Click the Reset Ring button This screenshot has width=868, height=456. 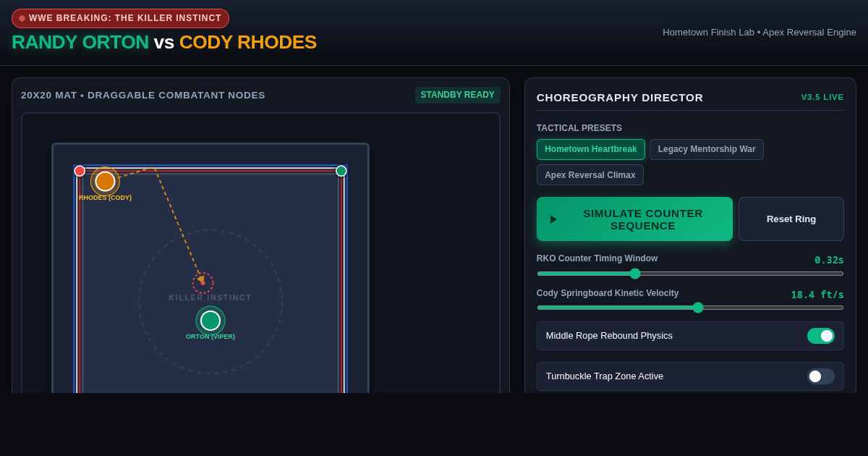791,219
